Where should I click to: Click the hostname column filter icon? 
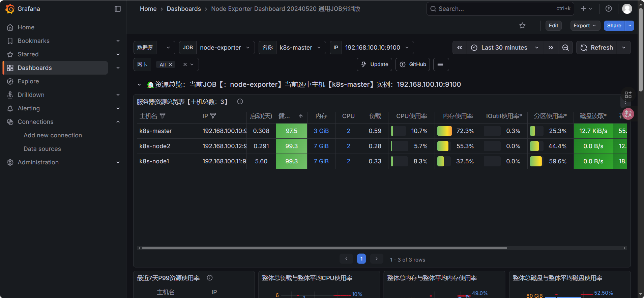pos(163,116)
